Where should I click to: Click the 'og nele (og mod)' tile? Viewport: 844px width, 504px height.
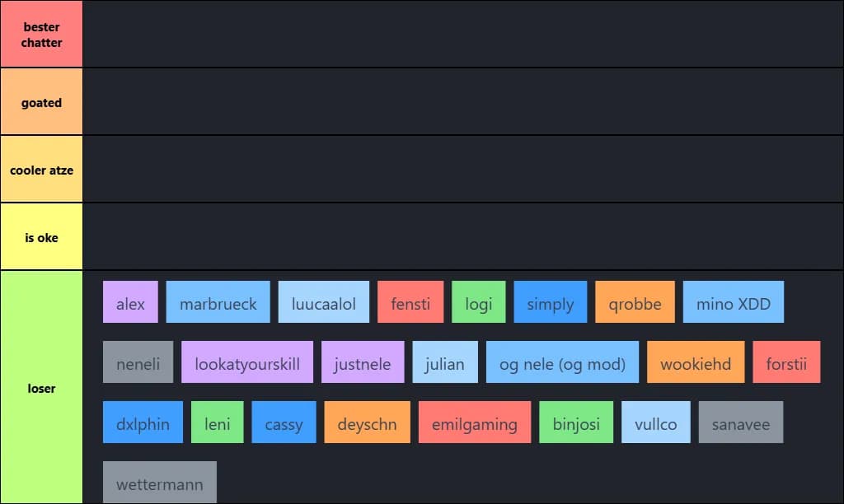pos(562,362)
